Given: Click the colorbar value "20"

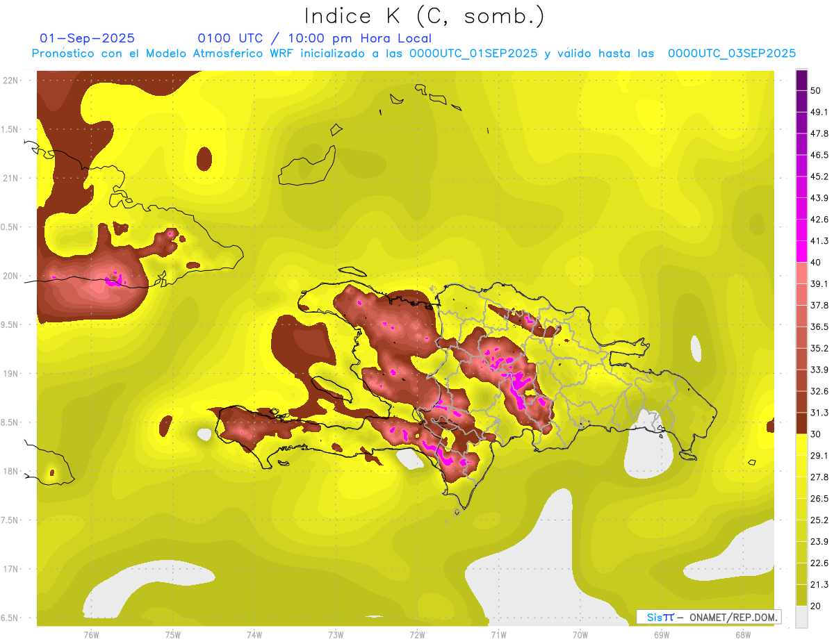Looking at the screenshot, I should (816, 606).
